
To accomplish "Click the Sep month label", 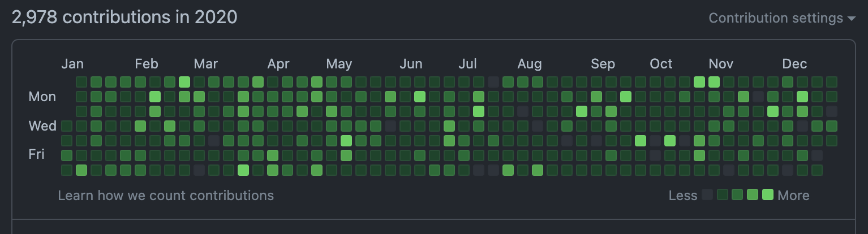I will click(x=603, y=64).
